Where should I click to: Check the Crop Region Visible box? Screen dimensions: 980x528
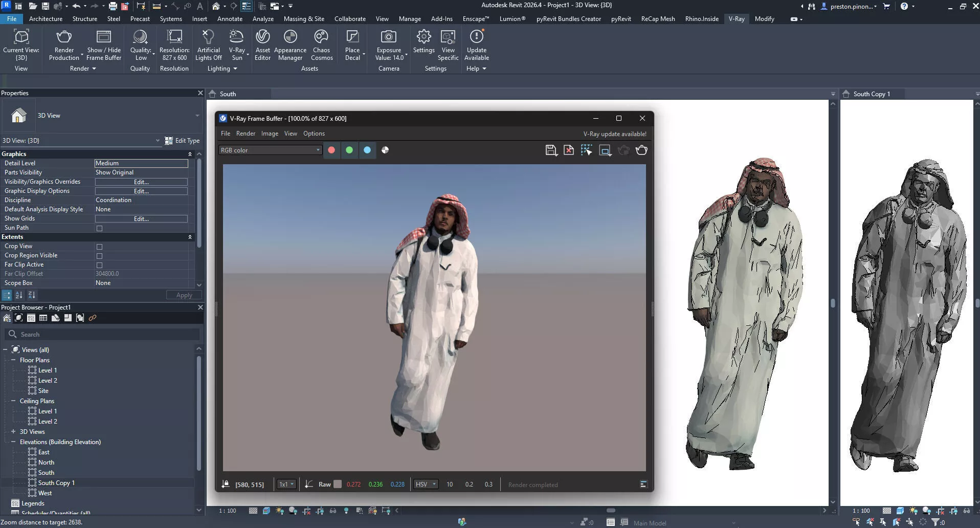99,256
